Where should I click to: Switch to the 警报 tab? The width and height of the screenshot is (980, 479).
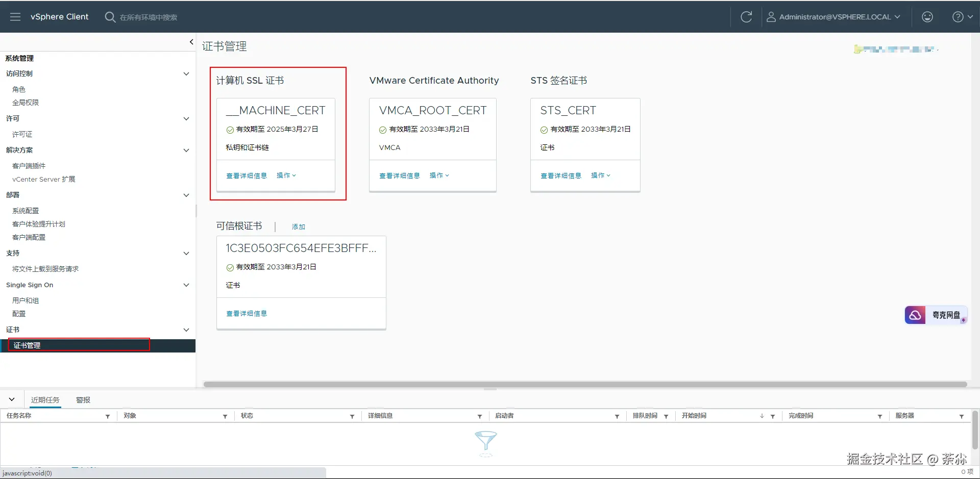pos(83,400)
